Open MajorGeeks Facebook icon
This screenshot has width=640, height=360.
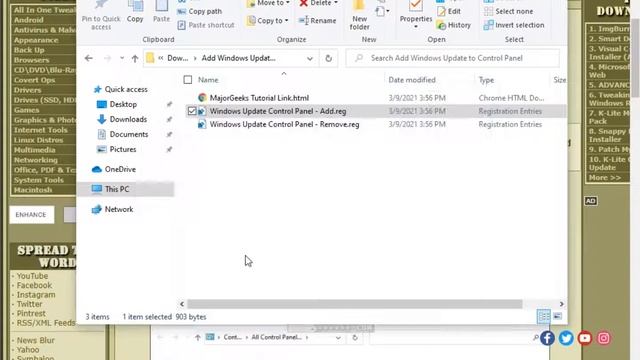[547, 338]
